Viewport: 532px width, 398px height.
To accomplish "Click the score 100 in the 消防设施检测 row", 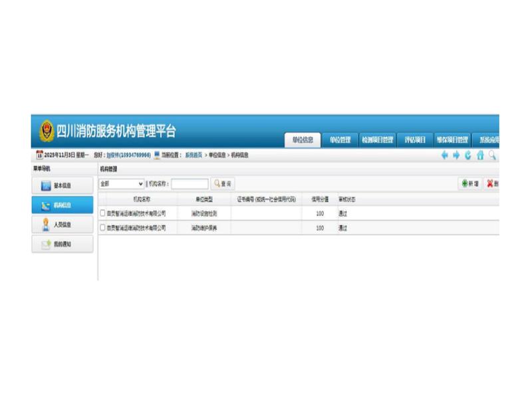I will pyautogui.click(x=320, y=213).
